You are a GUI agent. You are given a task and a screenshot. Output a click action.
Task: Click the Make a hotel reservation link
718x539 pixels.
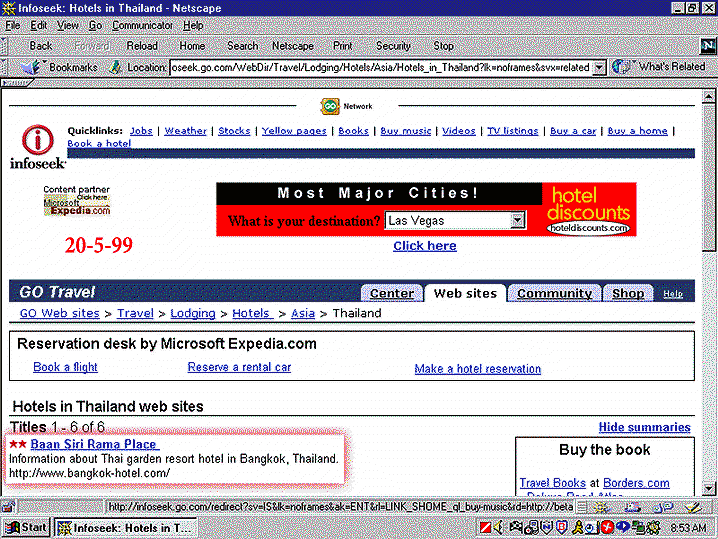click(x=477, y=369)
